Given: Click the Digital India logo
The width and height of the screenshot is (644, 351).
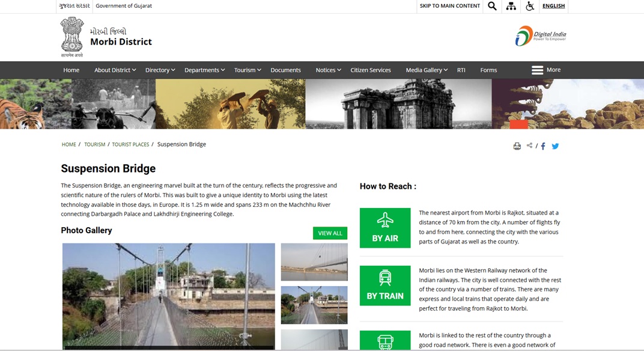Looking at the screenshot, I should click(540, 36).
